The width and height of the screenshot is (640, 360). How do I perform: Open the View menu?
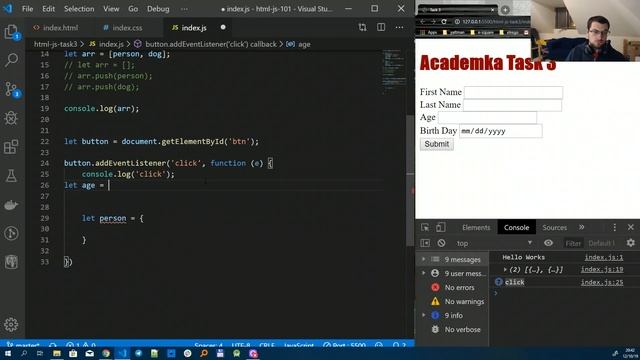pos(111,9)
